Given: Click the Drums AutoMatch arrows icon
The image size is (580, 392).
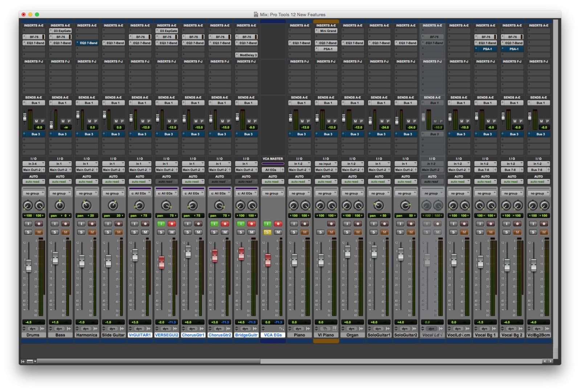Looking at the screenshot, I should click(42, 328).
